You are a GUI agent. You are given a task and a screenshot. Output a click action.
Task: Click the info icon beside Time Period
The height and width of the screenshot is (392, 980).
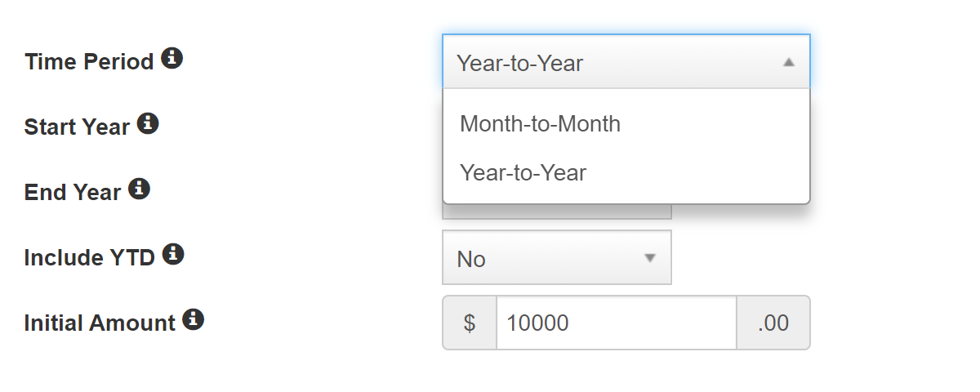[x=171, y=59]
